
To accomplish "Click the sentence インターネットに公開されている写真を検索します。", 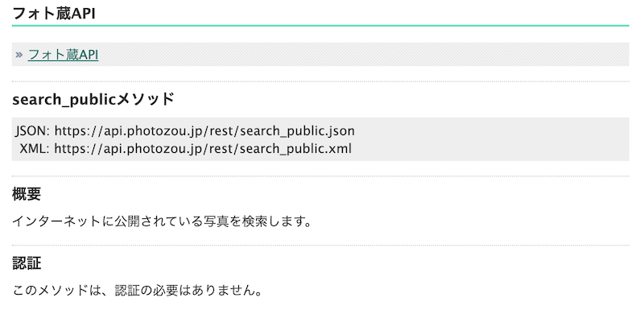I will [x=162, y=221].
